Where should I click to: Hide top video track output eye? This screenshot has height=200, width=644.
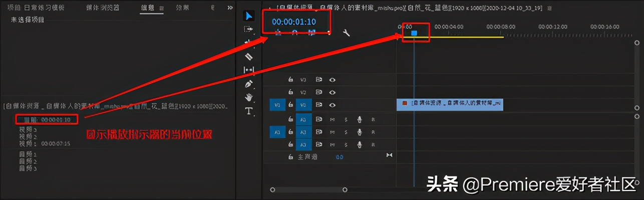[332, 79]
